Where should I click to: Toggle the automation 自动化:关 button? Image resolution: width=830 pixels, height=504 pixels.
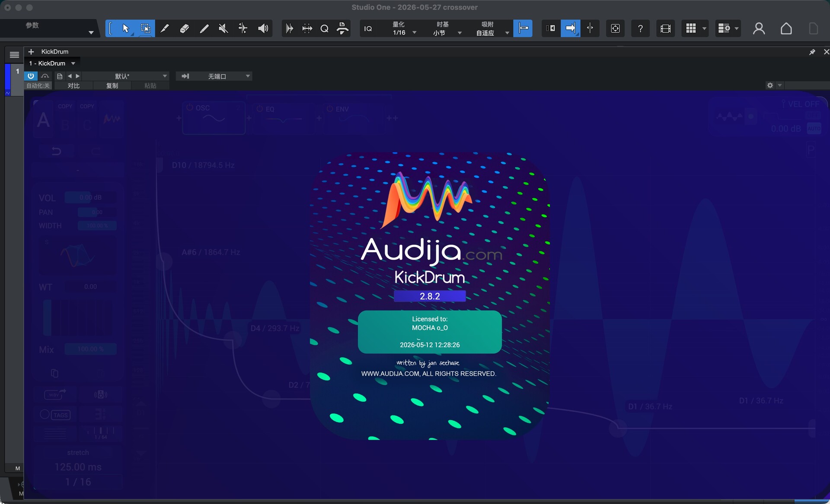(38, 86)
